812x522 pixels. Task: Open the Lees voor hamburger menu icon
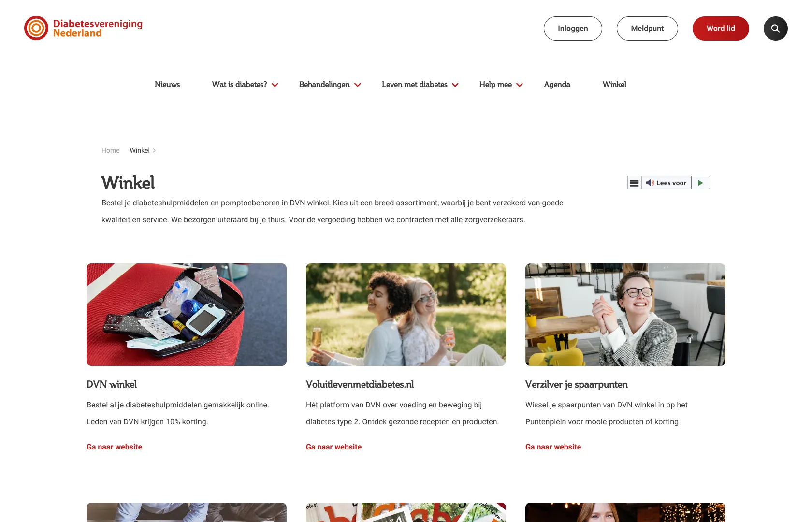tap(634, 183)
